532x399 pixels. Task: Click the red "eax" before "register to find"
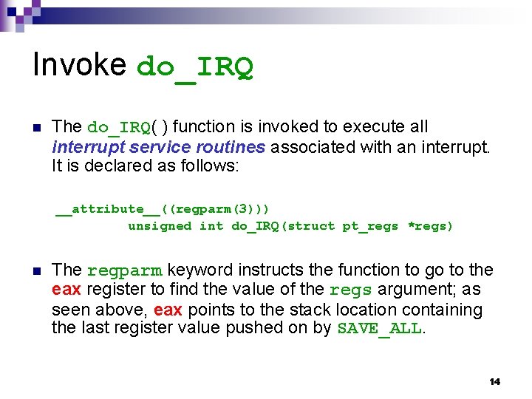pos(66,290)
